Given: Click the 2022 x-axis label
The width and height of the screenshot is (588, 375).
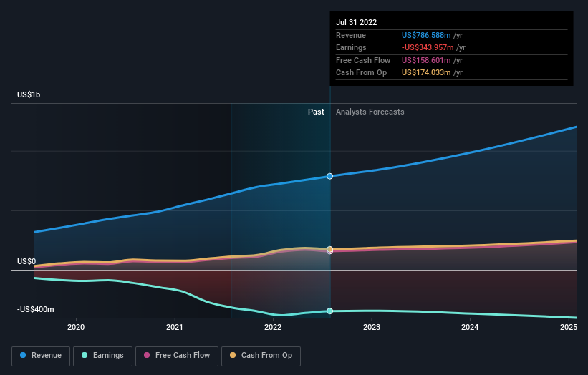Looking at the screenshot, I should click(273, 327).
